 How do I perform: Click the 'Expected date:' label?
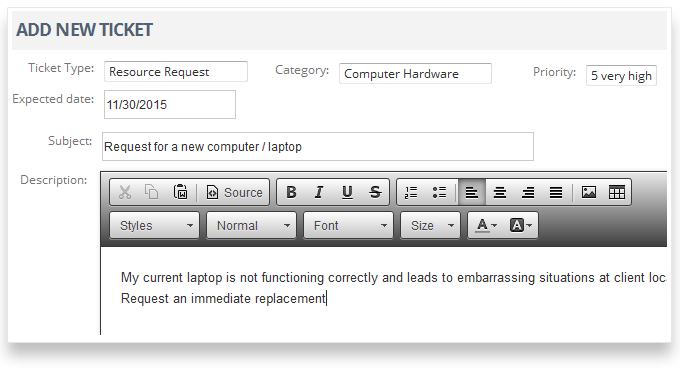coord(53,99)
